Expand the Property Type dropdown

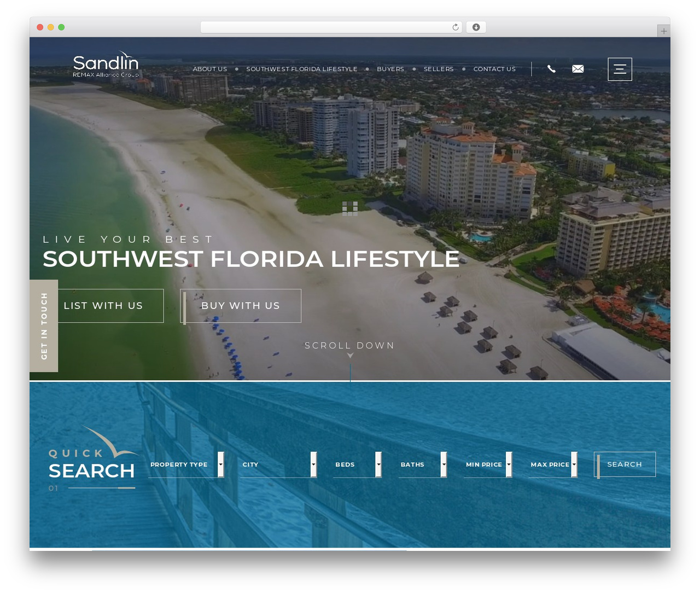[186, 464]
